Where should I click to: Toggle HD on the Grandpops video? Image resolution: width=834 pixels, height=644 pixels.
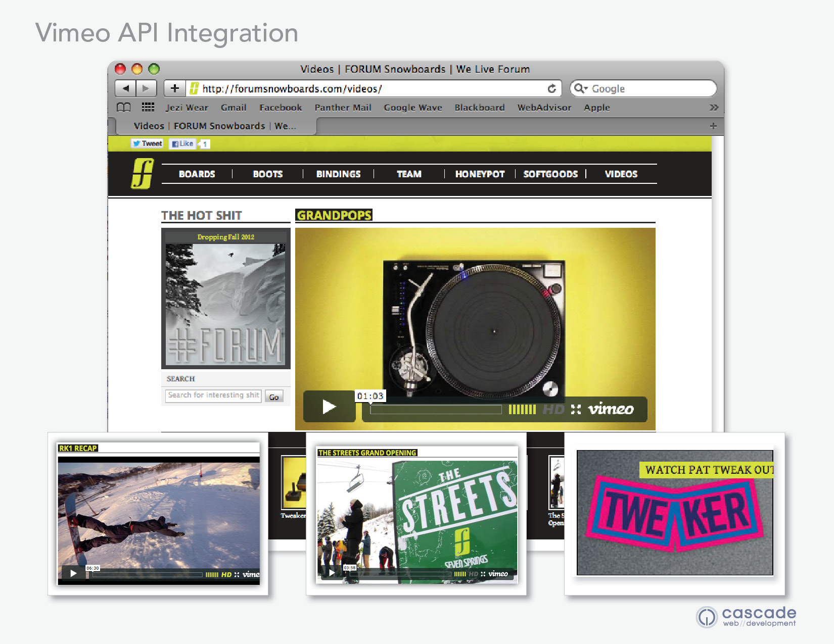point(553,410)
